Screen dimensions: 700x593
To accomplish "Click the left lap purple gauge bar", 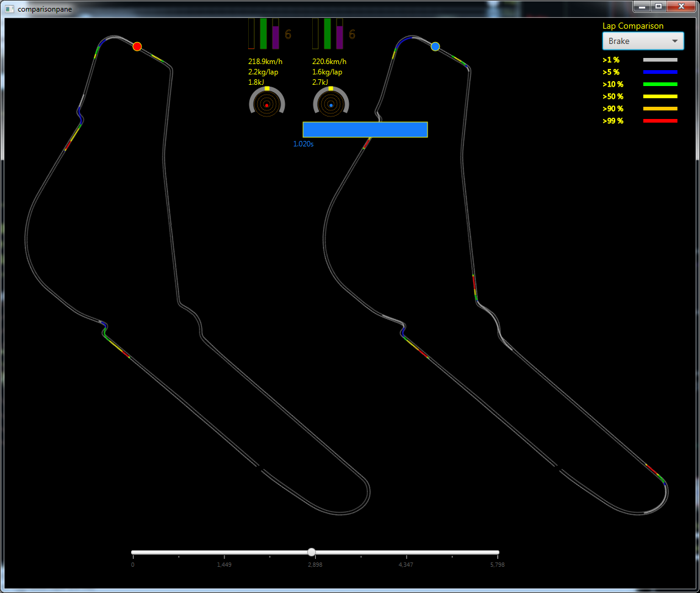I will tap(276, 34).
